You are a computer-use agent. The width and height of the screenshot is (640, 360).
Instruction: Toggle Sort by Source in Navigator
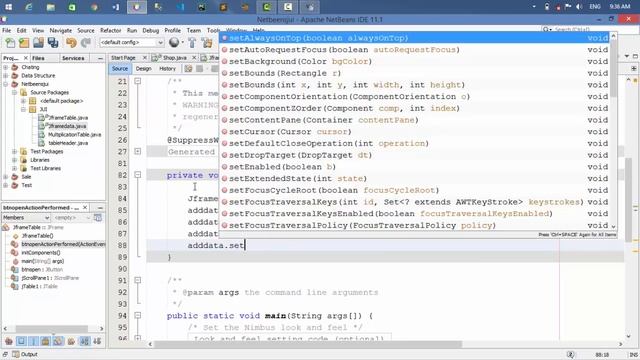(97, 341)
